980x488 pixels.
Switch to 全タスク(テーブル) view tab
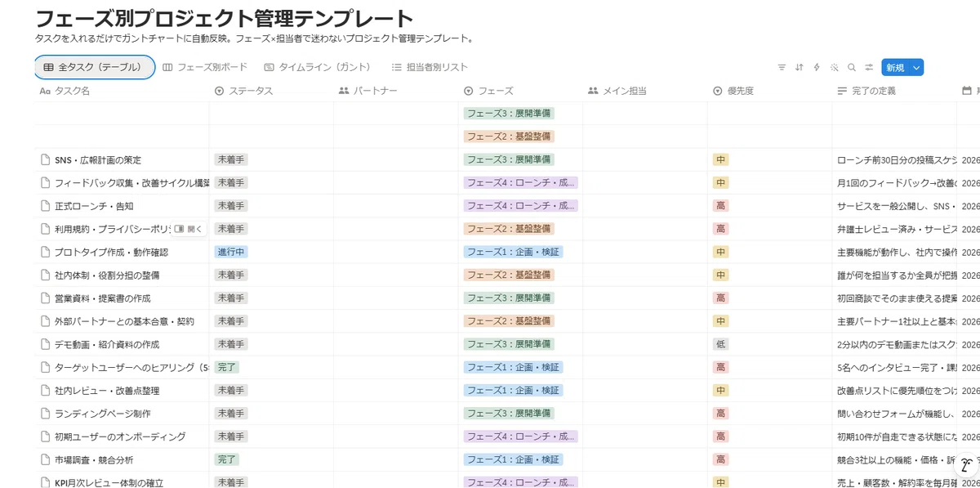click(x=95, y=67)
